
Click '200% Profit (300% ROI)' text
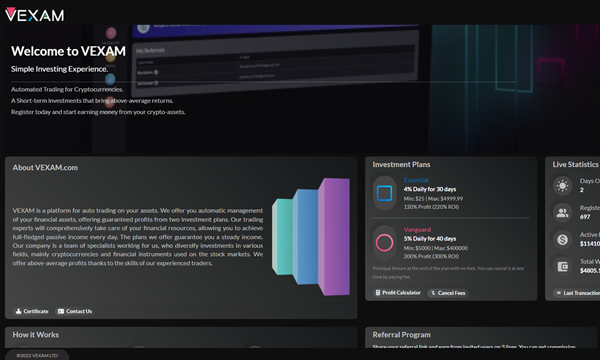click(431, 256)
